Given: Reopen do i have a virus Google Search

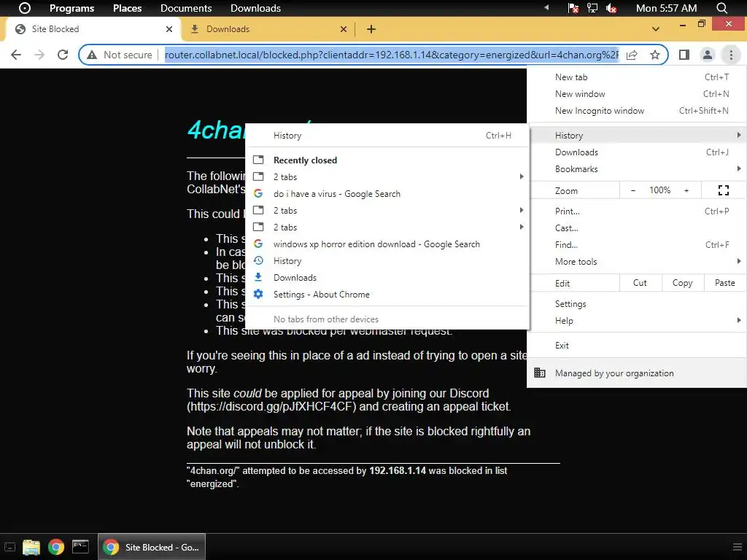Looking at the screenshot, I should (x=387, y=194).
